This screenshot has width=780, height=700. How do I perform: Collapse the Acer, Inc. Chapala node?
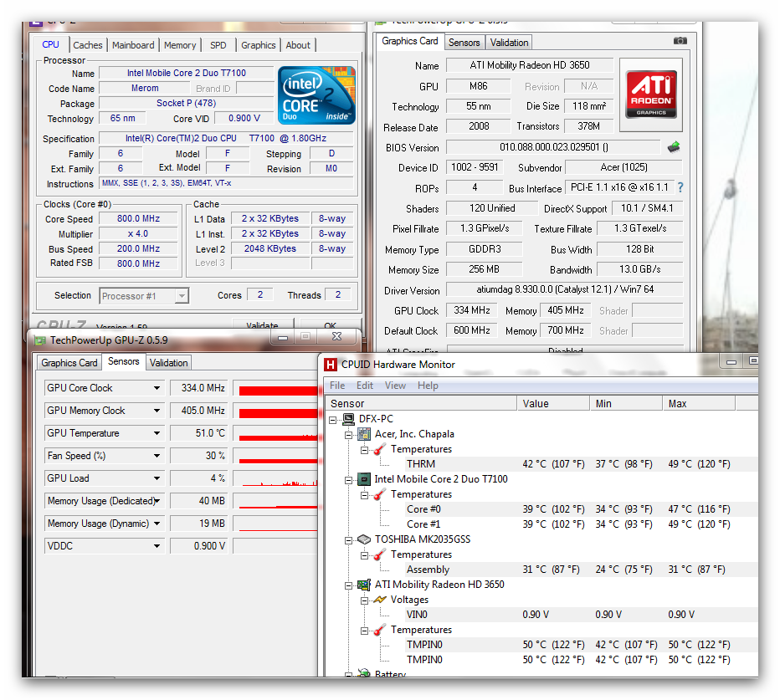[349, 435]
